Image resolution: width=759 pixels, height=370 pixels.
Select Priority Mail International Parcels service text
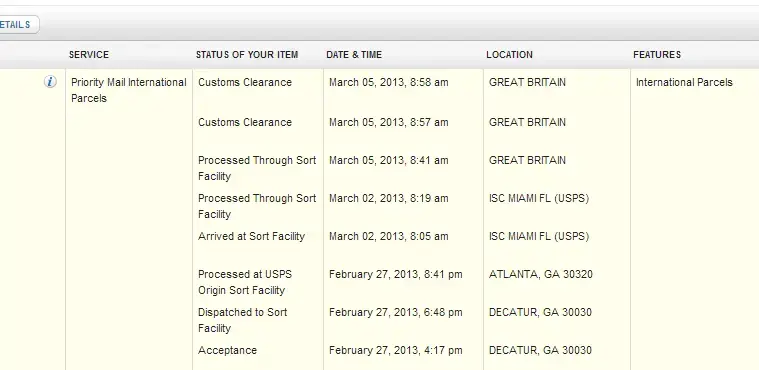[x=129, y=90]
